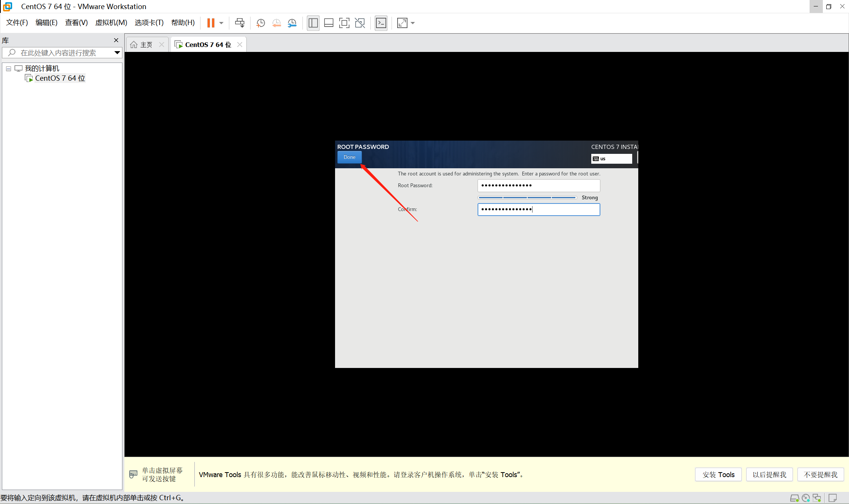Toggle the library panel visibility
This screenshot has width=849, height=504.
tap(313, 23)
